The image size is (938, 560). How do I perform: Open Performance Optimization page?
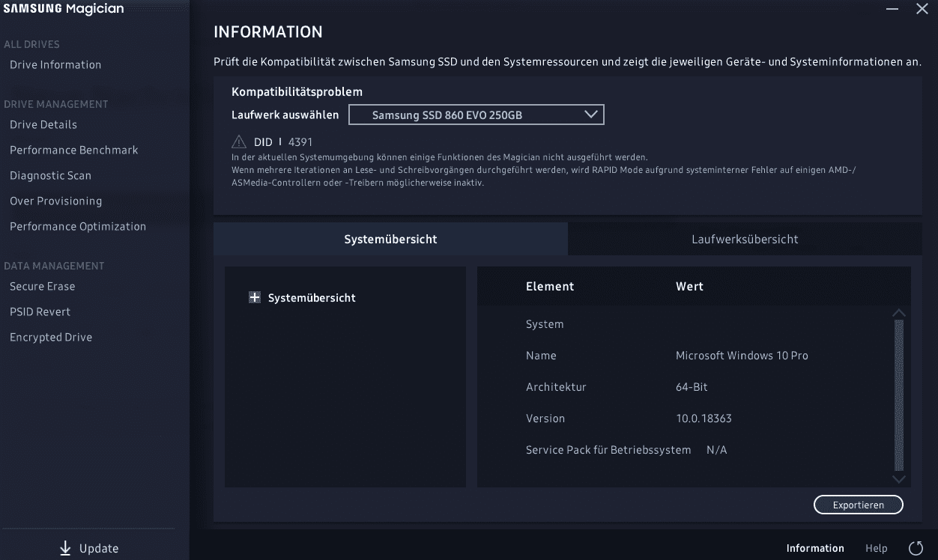[x=78, y=226]
